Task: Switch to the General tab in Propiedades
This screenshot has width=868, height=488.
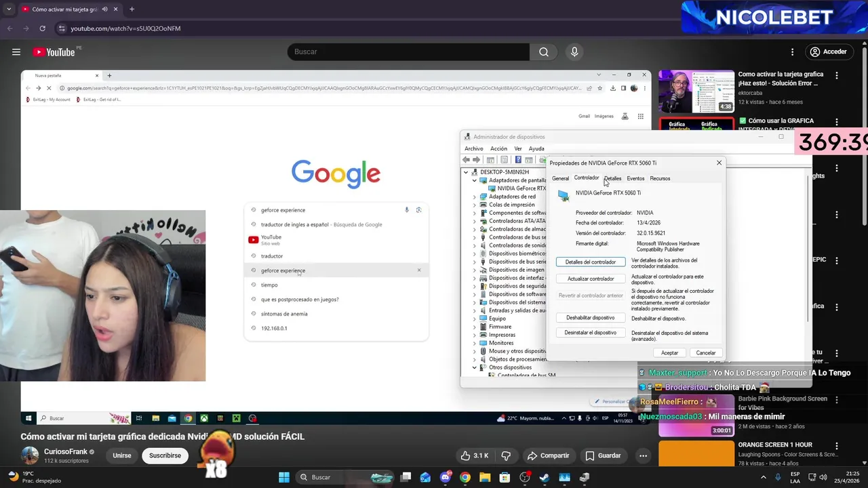Action: [560, 178]
